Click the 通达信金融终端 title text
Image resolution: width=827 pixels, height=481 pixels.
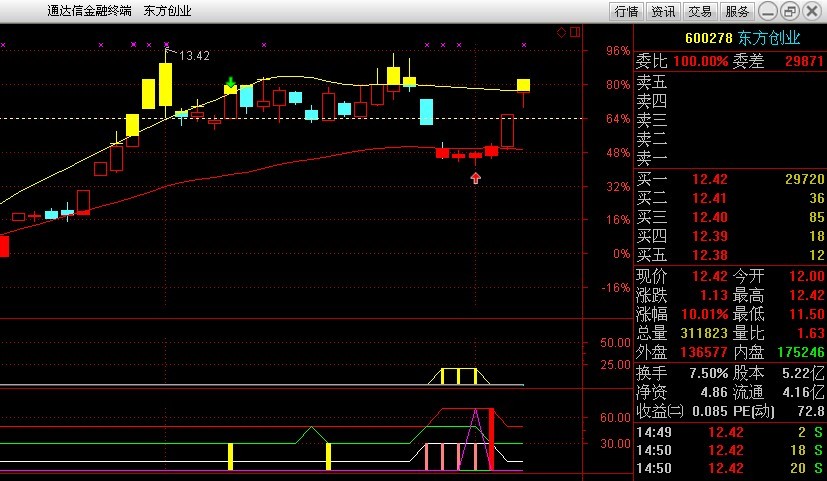point(89,11)
